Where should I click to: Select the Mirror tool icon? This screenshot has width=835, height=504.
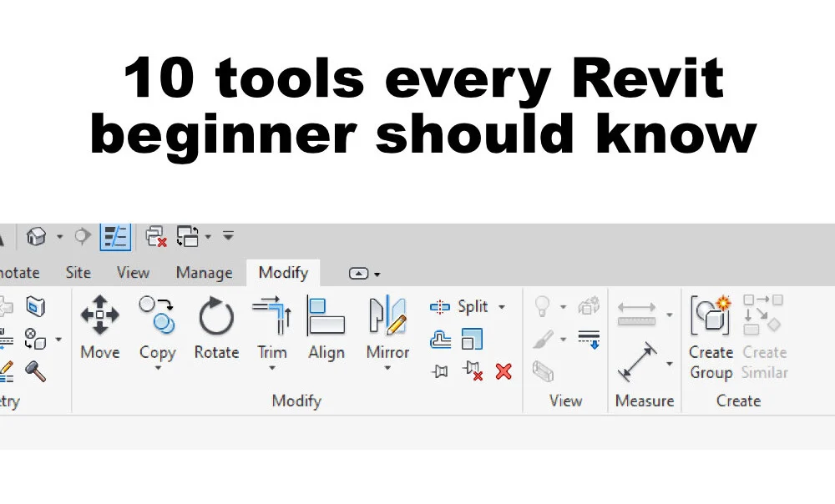pyautogui.click(x=387, y=315)
